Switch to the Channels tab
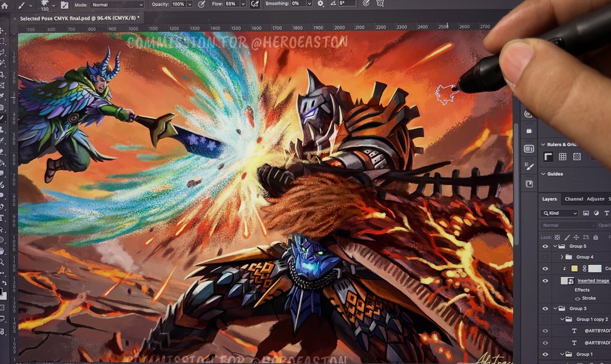The image size is (611, 364). tap(574, 199)
